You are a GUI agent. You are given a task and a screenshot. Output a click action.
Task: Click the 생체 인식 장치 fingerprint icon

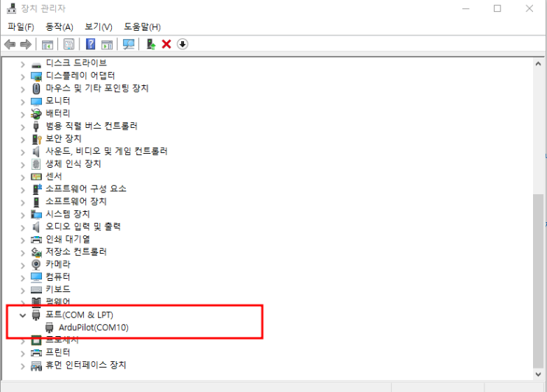point(36,164)
